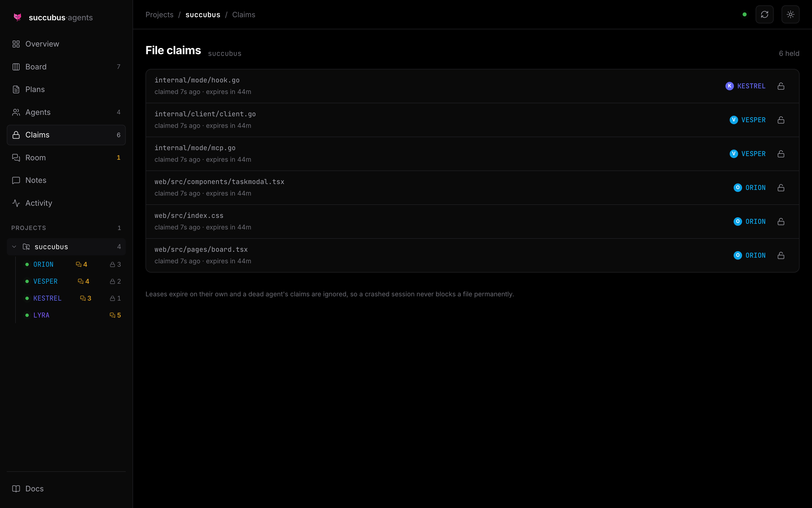Screen dimensions: 812x508
Task: Release the lock on internal/mode/hook.go
Action: coord(781,86)
